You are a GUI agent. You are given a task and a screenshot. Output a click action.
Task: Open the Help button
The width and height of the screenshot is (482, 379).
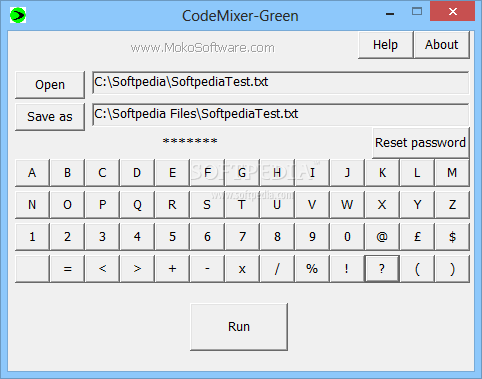point(386,45)
